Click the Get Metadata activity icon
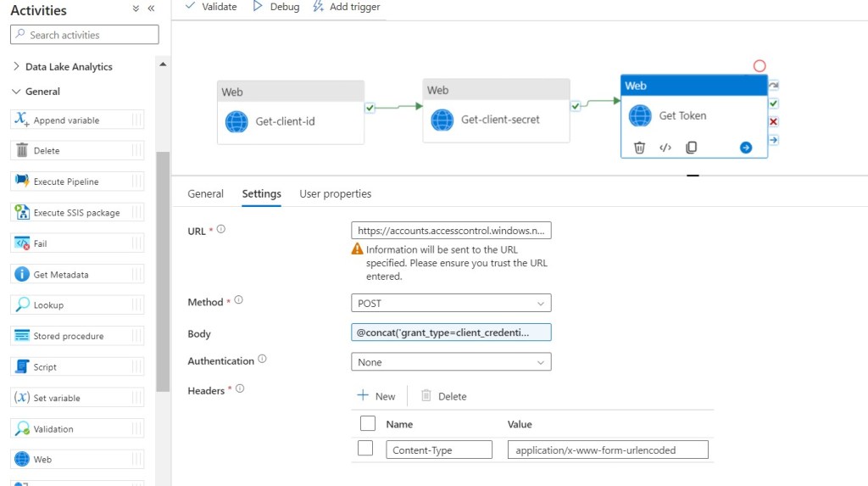This screenshot has height=486, width=868. (22, 275)
